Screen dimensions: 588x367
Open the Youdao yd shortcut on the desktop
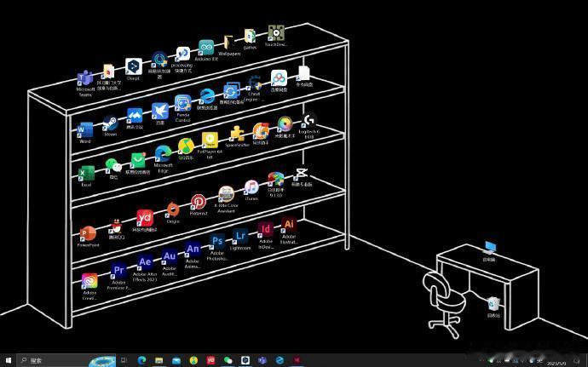(x=145, y=218)
